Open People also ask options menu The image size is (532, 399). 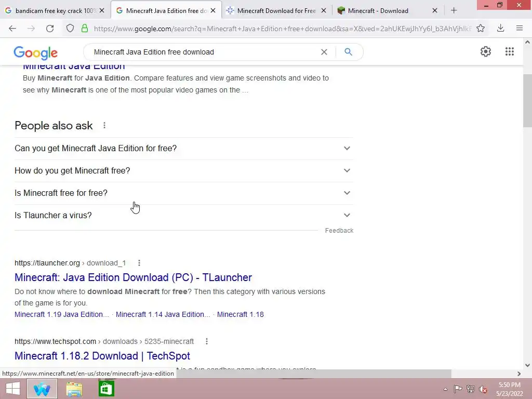[x=104, y=126]
